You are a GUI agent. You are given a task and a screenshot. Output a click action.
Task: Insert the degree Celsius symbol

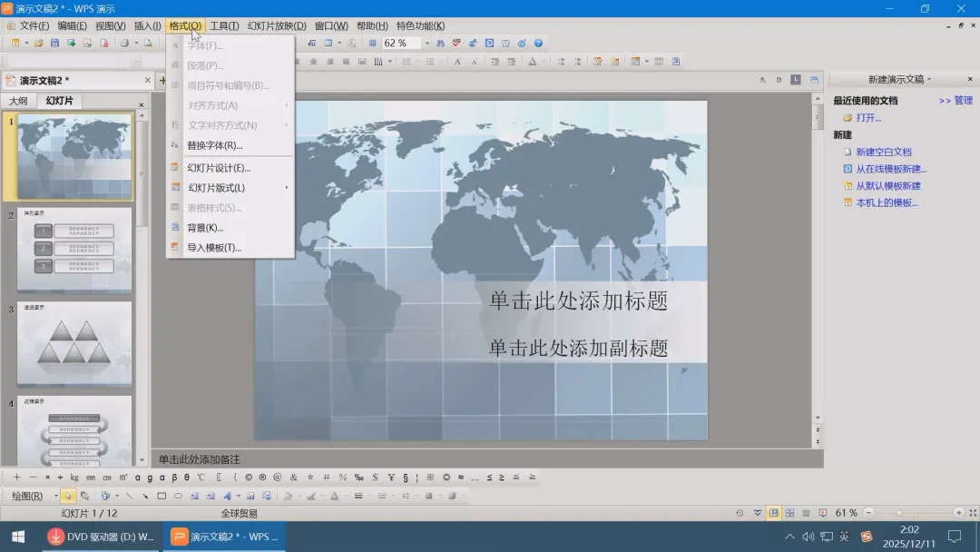(x=201, y=477)
